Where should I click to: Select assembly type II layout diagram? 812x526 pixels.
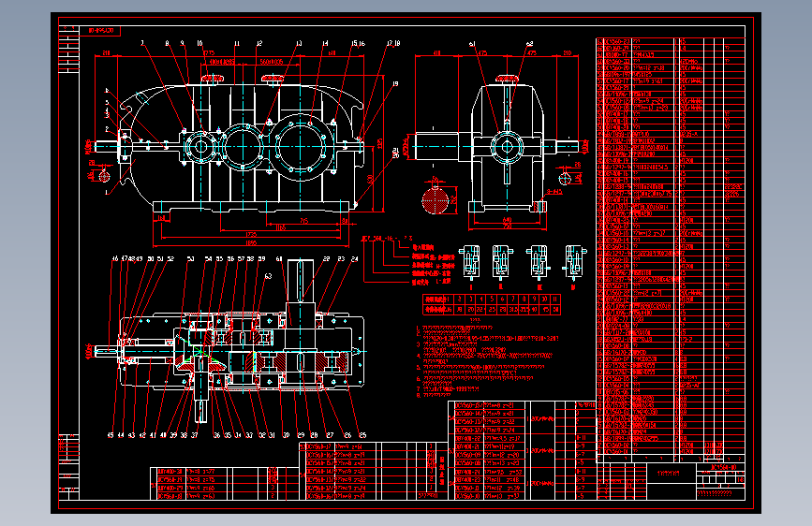coord(502,261)
